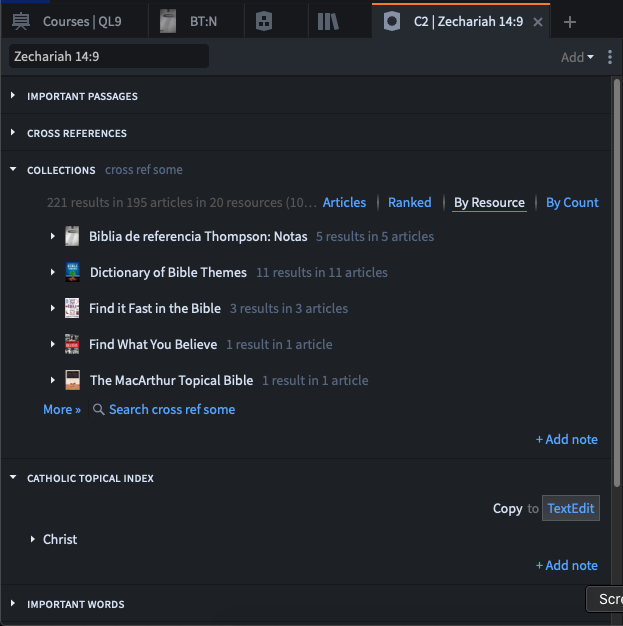Choose the TextEdit copy destination button

[571, 508]
